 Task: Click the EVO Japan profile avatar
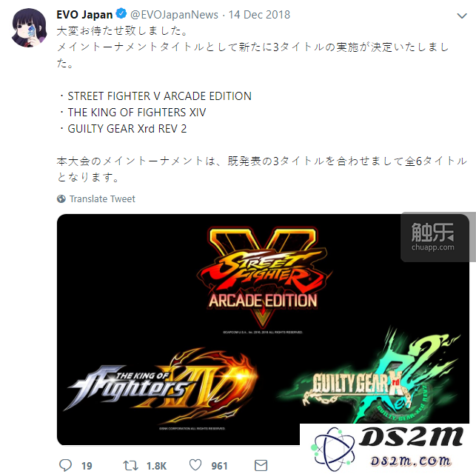pyautogui.click(x=29, y=28)
